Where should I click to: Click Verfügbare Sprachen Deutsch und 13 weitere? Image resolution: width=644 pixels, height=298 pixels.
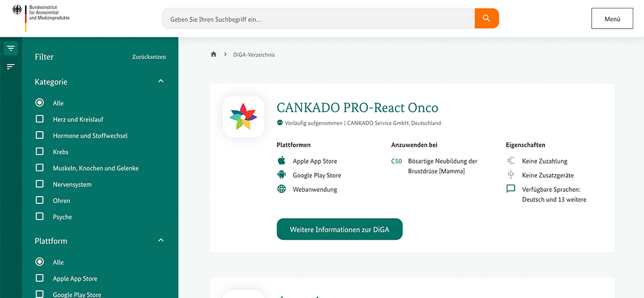pyautogui.click(x=554, y=194)
